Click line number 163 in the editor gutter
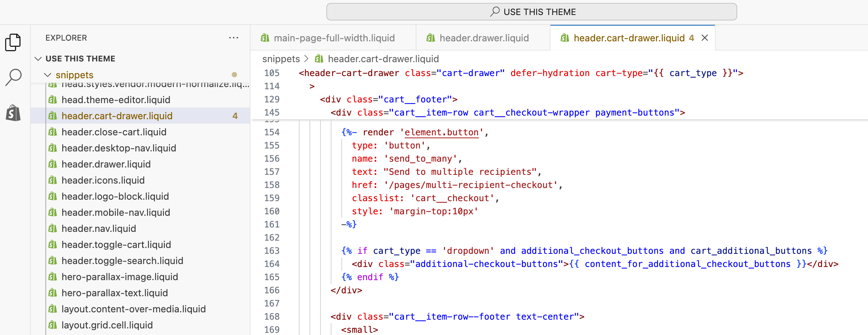868x335 pixels. click(x=271, y=251)
